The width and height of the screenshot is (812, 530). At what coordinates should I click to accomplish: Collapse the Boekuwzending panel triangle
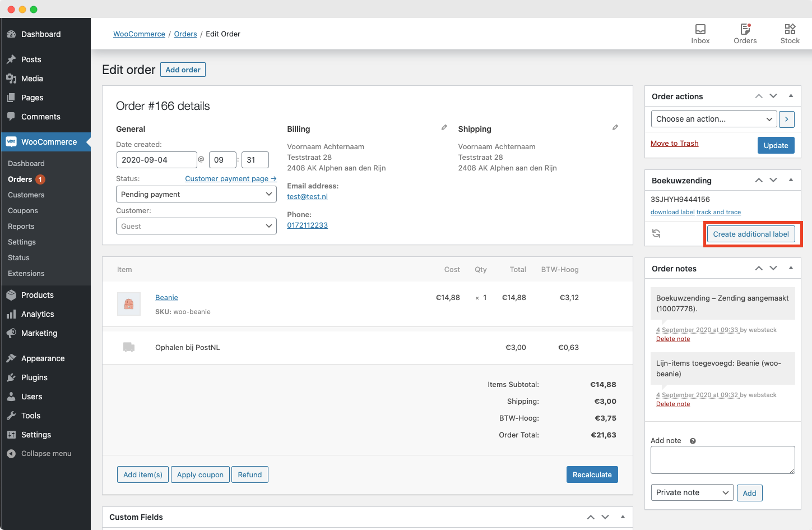tap(791, 180)
